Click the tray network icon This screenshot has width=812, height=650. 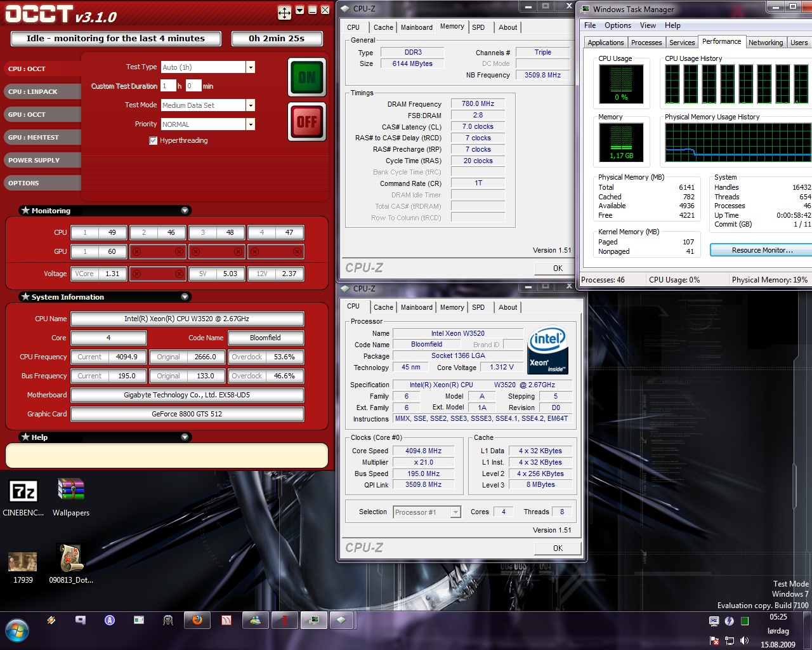pyautogui.click(x=730, y=640)
